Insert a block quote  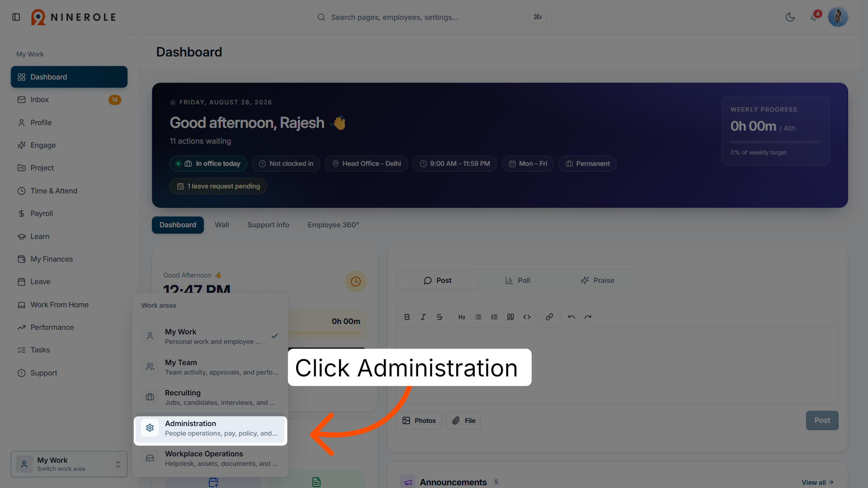[510, 317]
